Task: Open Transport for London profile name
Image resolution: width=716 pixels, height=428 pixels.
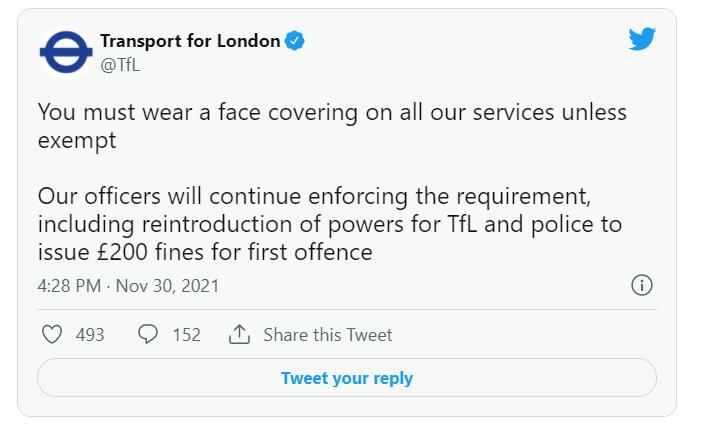Action: [x=190, y=41]
